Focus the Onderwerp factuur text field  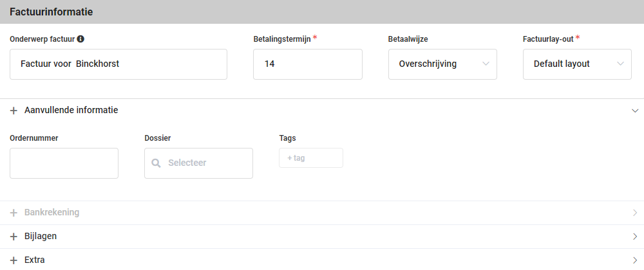point(118,64)
